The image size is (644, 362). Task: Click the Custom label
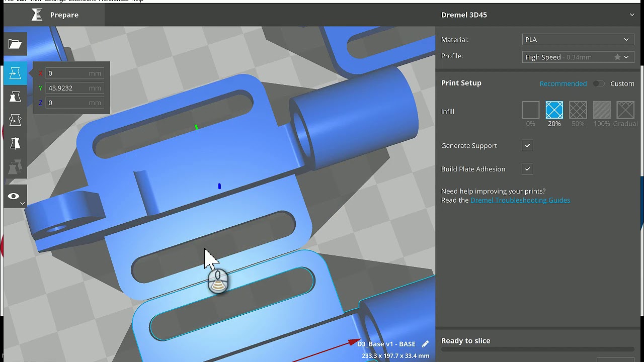pyautogui.click(x=622, y=84)
